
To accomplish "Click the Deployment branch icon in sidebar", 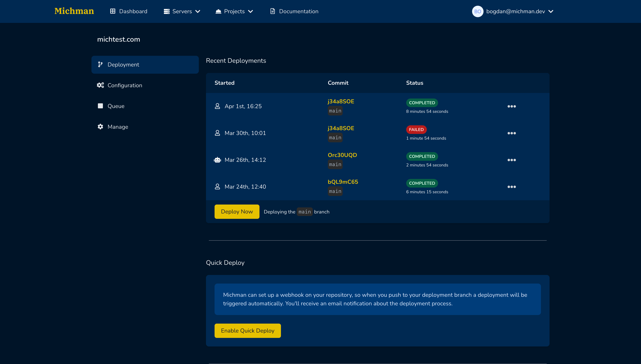I will point(100,65).
